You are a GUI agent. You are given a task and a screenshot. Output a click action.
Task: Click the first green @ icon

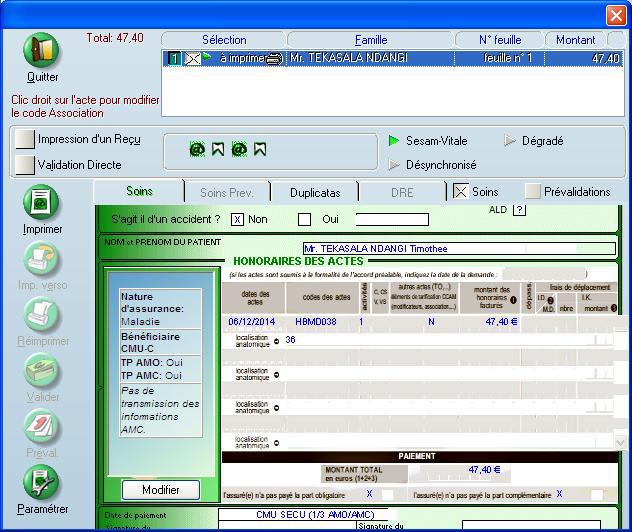point(197,149)
